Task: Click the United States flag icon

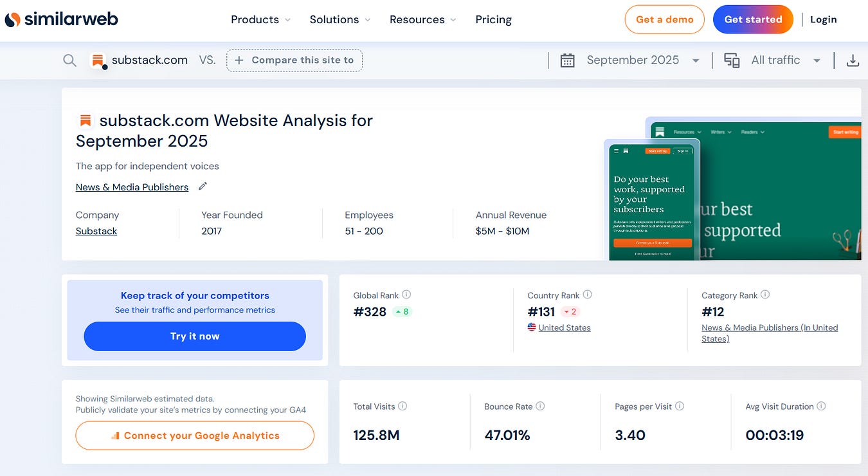Action: tap(532, 327)
